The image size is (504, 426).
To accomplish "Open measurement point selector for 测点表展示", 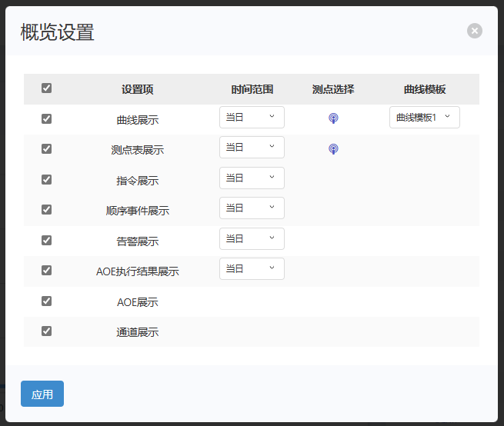I will coord(333,148).
